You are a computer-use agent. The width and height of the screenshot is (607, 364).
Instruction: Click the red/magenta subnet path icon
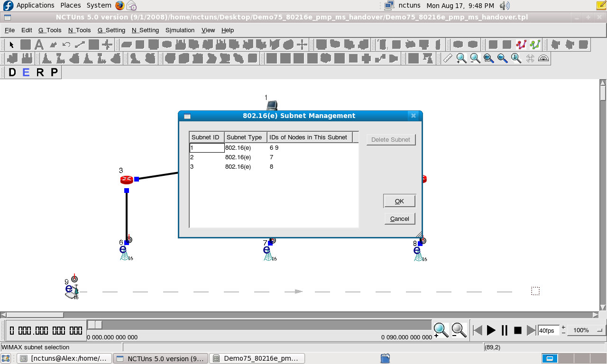coord(521,45)
